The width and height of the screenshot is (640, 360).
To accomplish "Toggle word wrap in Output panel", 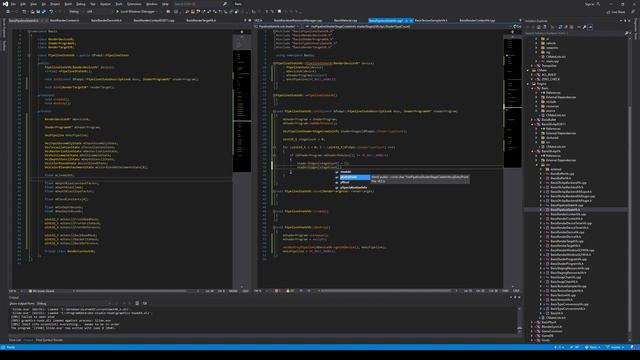I will point(145,303).
